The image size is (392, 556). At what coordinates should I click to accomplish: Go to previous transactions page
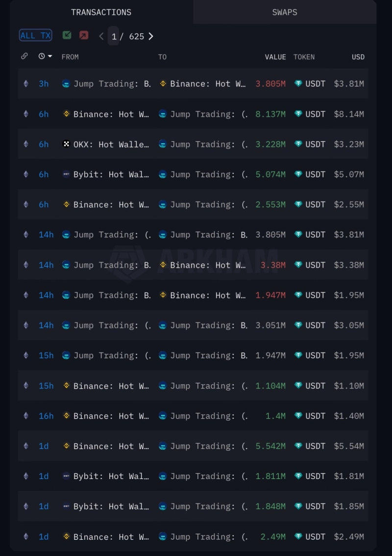click(101, 36)
